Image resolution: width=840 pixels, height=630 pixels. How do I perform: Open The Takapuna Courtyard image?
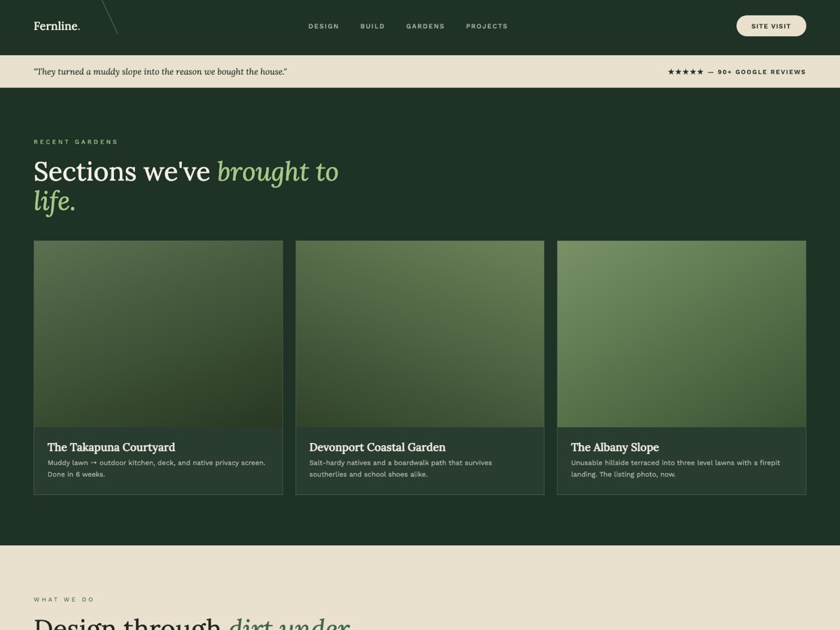[158, 334]
